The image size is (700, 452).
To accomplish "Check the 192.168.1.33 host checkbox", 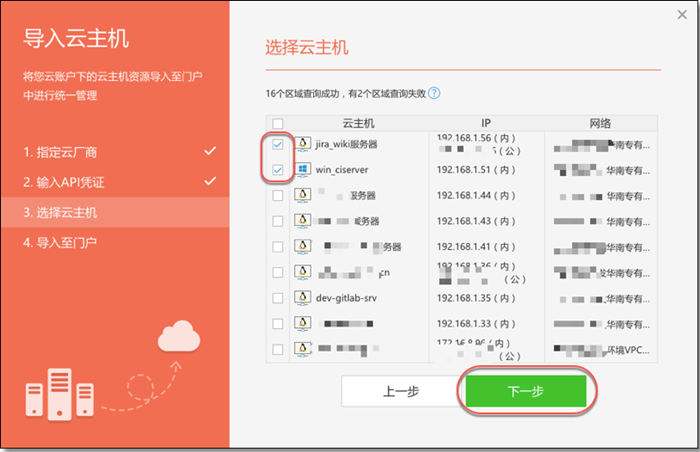I will click(x=278, y=323).
